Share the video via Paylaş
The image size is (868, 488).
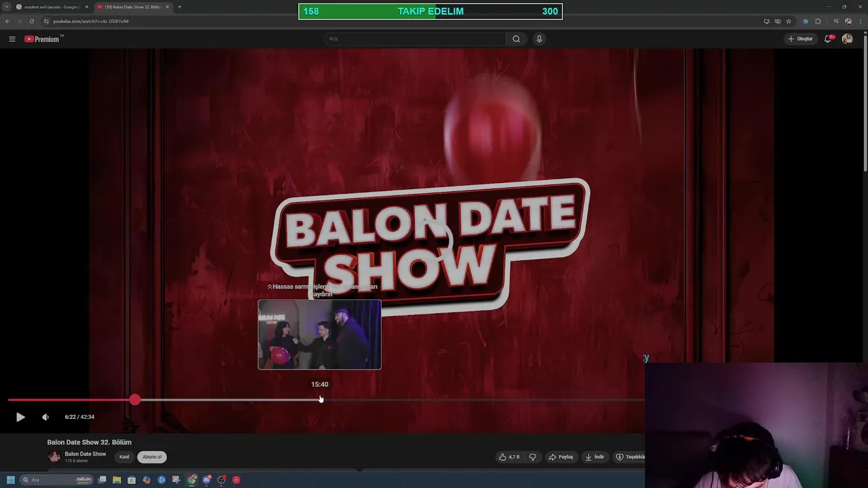tap(561, 457)
